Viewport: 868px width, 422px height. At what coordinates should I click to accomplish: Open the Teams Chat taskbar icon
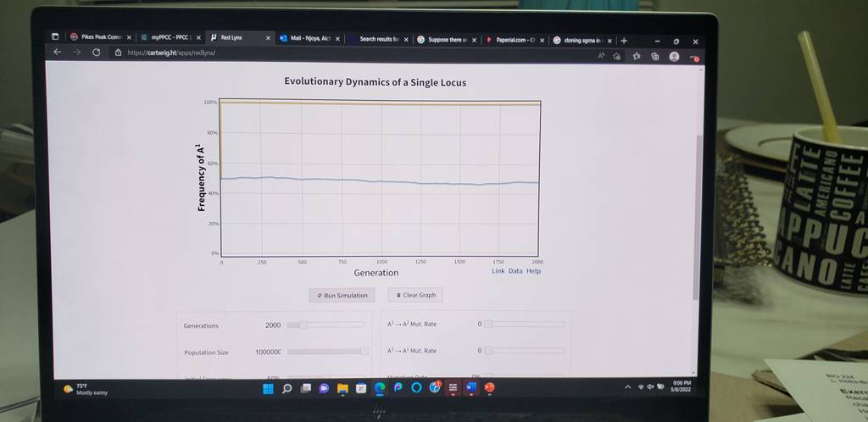point(324,389)
